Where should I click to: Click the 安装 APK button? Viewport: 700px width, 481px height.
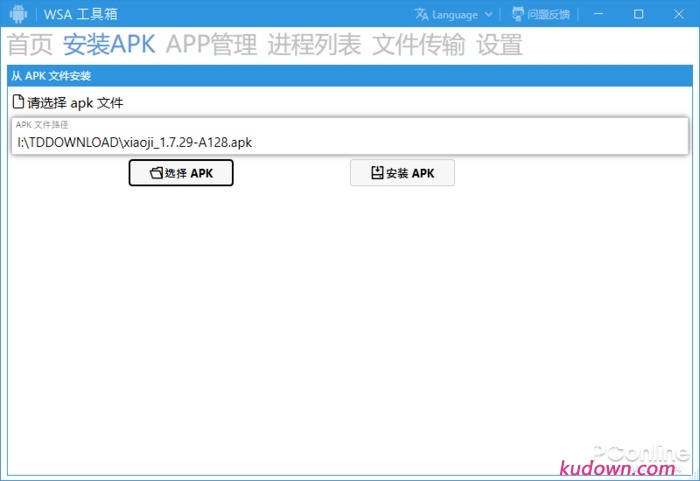click(402, 173)
